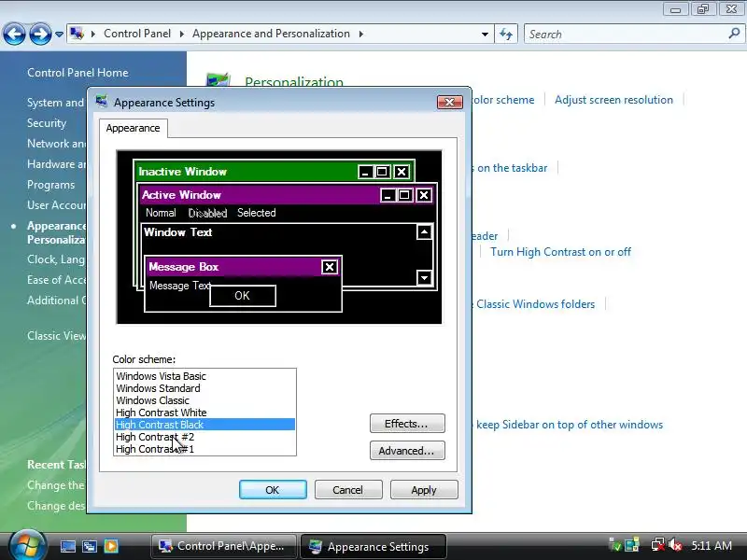Select Control Panel breadcrumb
Image resolution: width=747 pixels, height=560 pixels.
137,34
